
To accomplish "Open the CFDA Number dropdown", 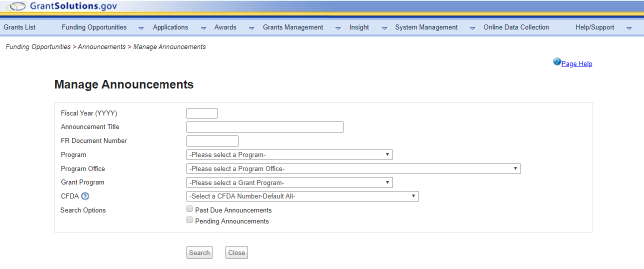I will pos(302,196).
